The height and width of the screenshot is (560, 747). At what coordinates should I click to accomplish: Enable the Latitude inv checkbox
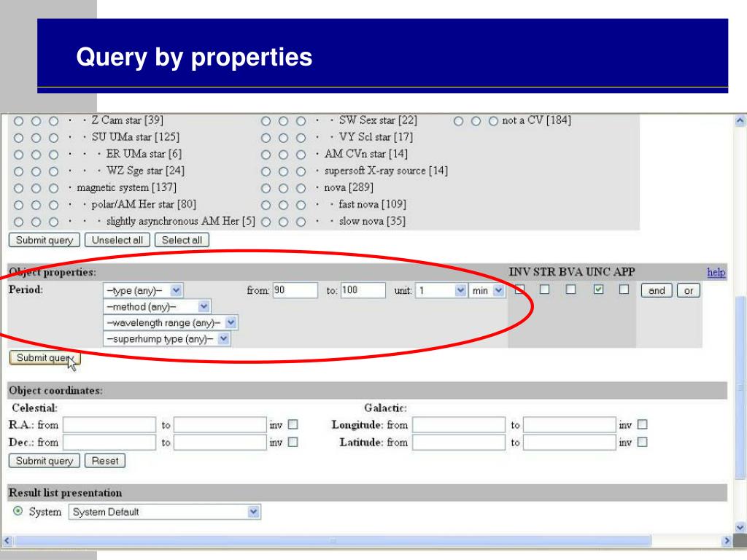[642, 443]
